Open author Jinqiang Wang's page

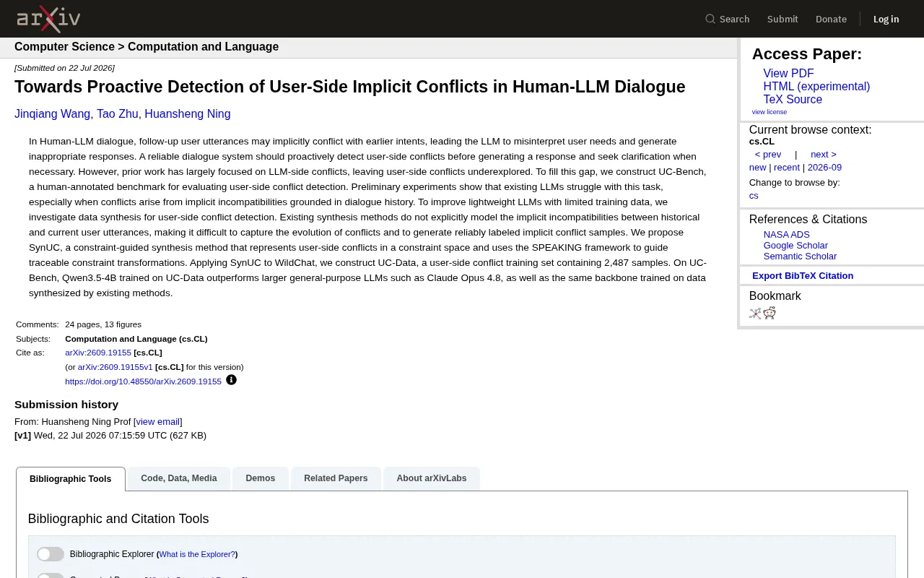tap(53, 114)
